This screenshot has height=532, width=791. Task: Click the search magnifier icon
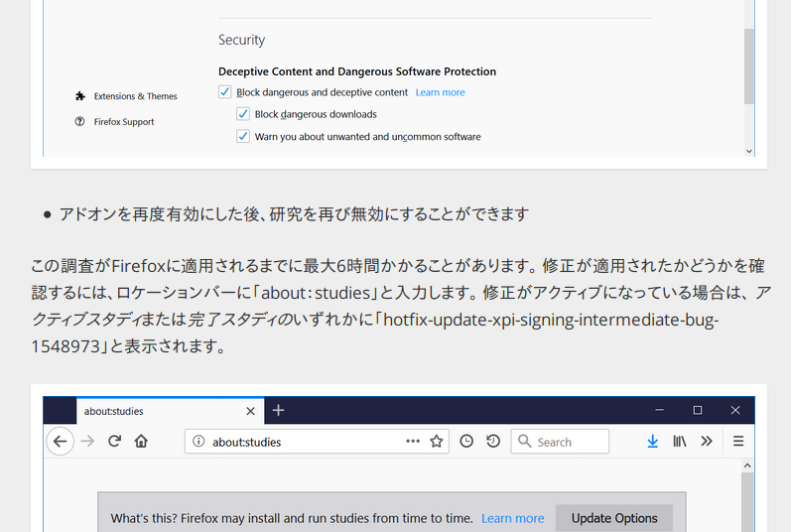(525, 442)
